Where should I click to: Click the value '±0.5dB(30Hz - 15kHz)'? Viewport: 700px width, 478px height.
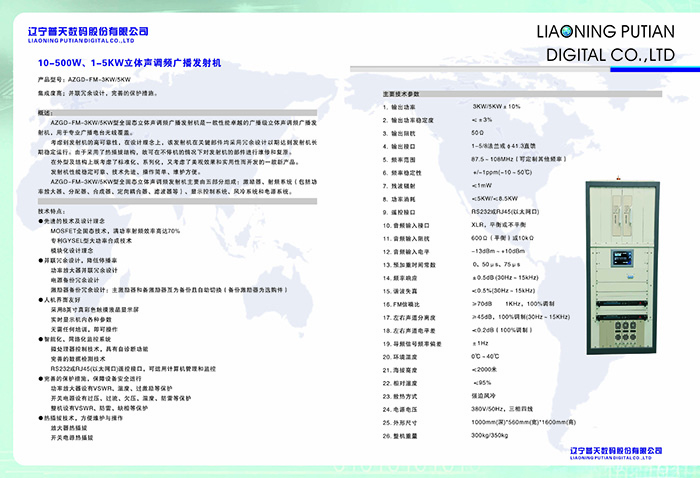[505, 278]
